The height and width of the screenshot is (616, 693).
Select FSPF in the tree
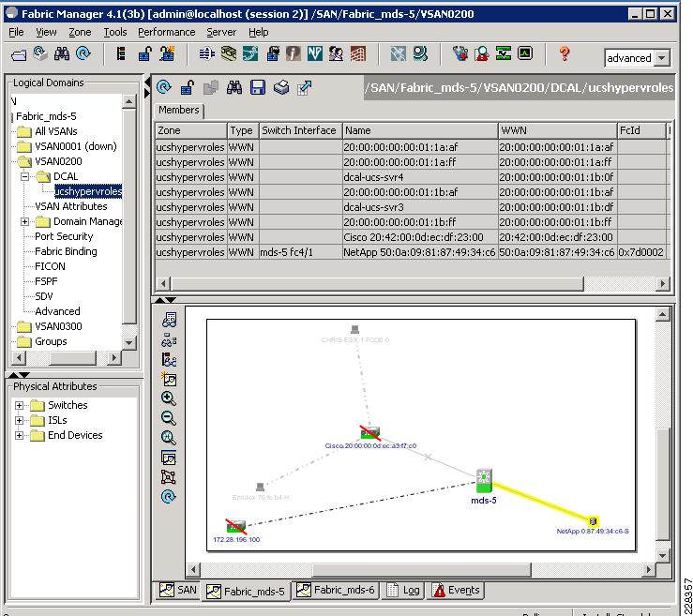pos(46,281)
